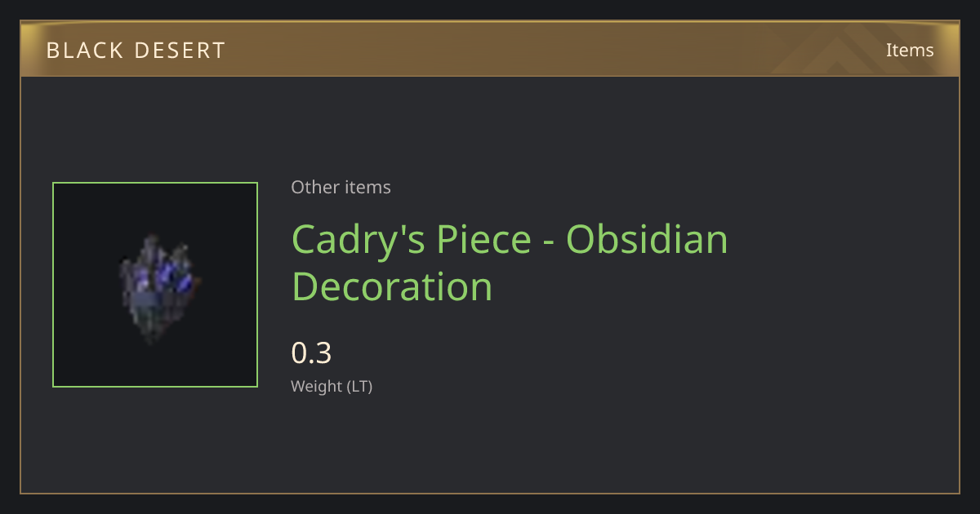Image resolution: width=980 pixels, height=514 pixels.
Task: Click the green-bordered item thumbnail frame
Action: 155,285
